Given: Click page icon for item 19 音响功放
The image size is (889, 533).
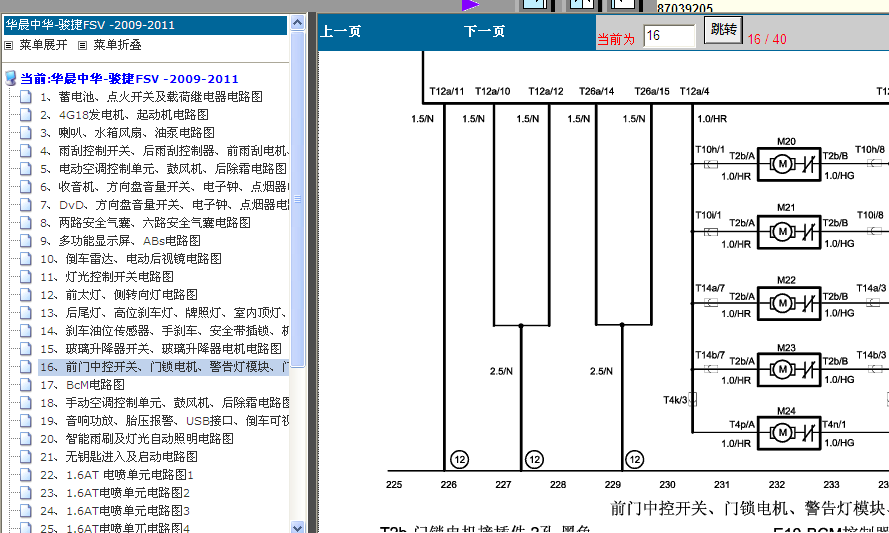Looking at the screenshot, I should tap(26, 421).
